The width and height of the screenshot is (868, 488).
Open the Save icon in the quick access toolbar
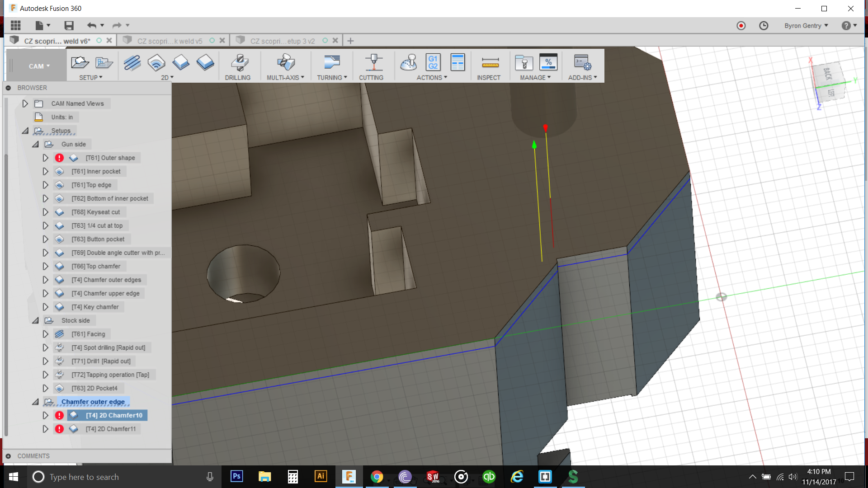pyautogui.click(x=69, y=25)
